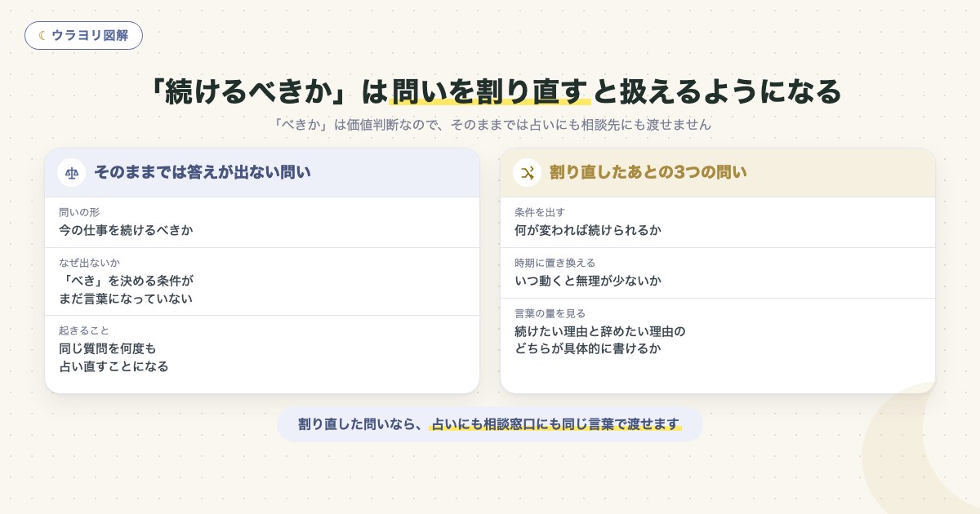Click the text 「べき」を決める条件が
This screenshot has height=514, width=980.
(126, 281)
